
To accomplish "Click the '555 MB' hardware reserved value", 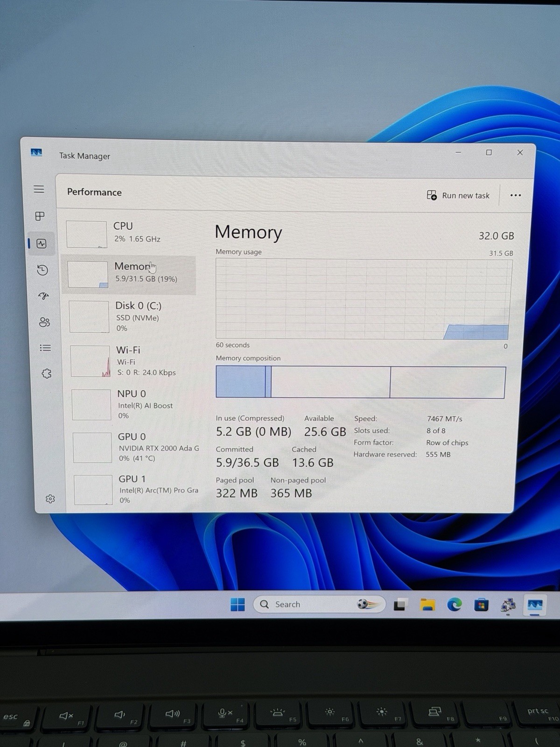I will [438, 454].
